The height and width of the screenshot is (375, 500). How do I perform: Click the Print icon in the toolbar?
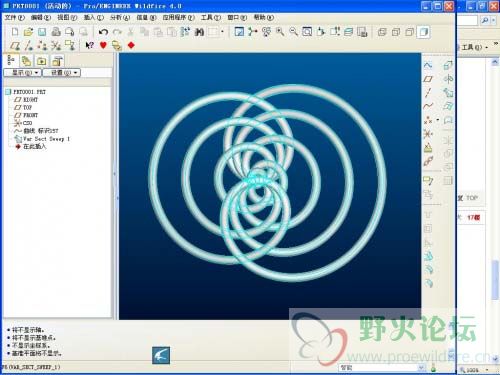point(56,32)
